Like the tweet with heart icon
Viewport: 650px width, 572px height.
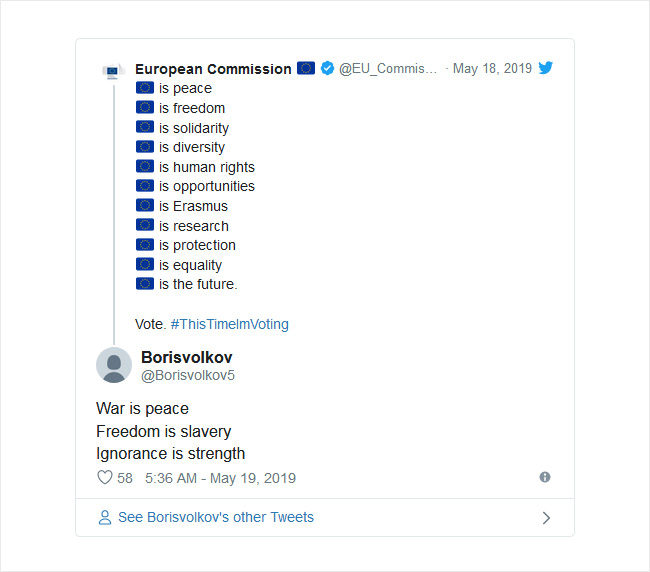pyautogui.click(x=105, y=477)
